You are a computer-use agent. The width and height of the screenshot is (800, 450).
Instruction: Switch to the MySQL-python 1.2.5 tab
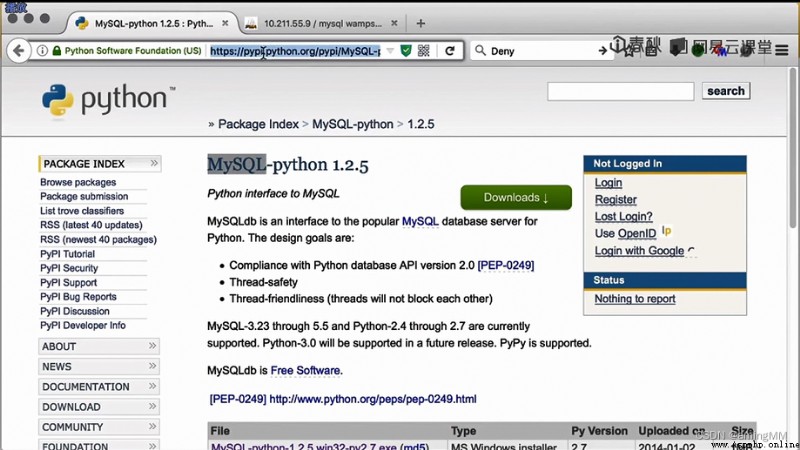153,23
